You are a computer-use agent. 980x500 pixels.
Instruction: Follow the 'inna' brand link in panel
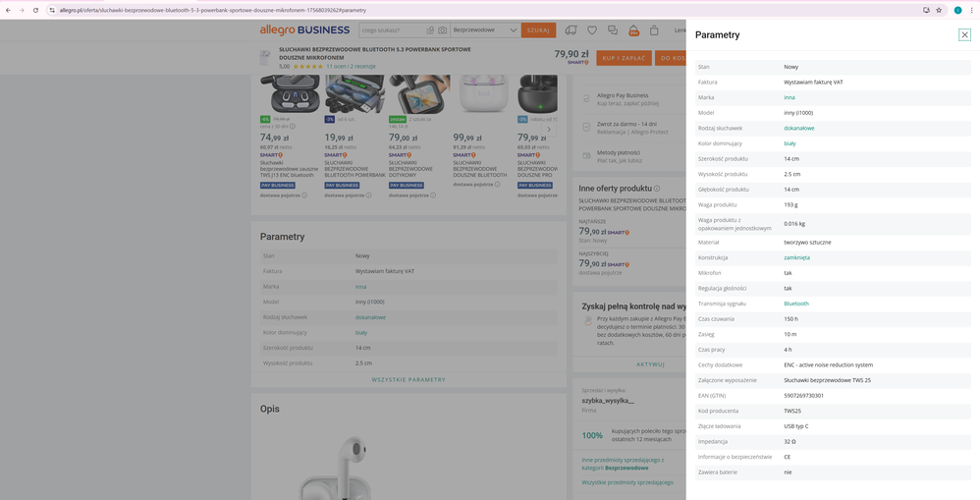[x=789, y=97]
